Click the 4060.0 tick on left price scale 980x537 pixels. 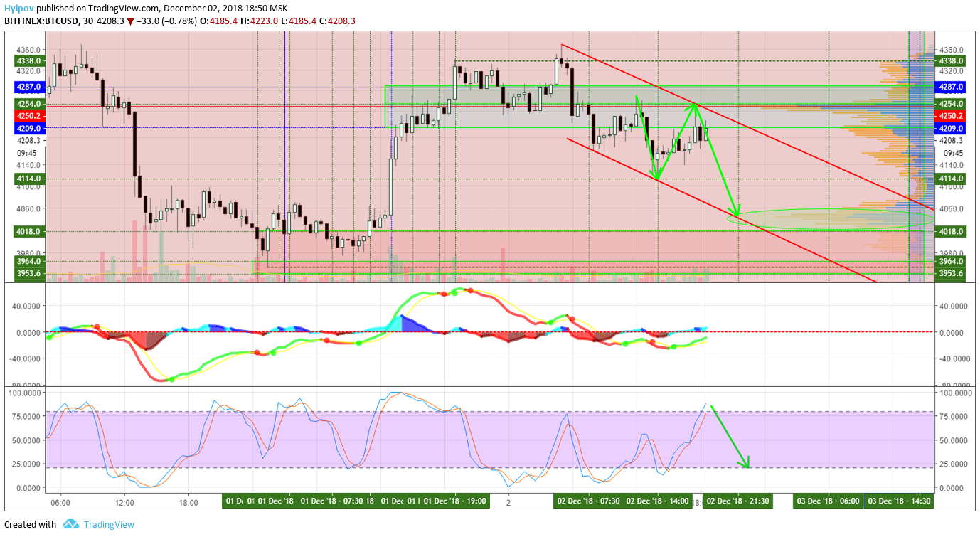click(30, 209)
